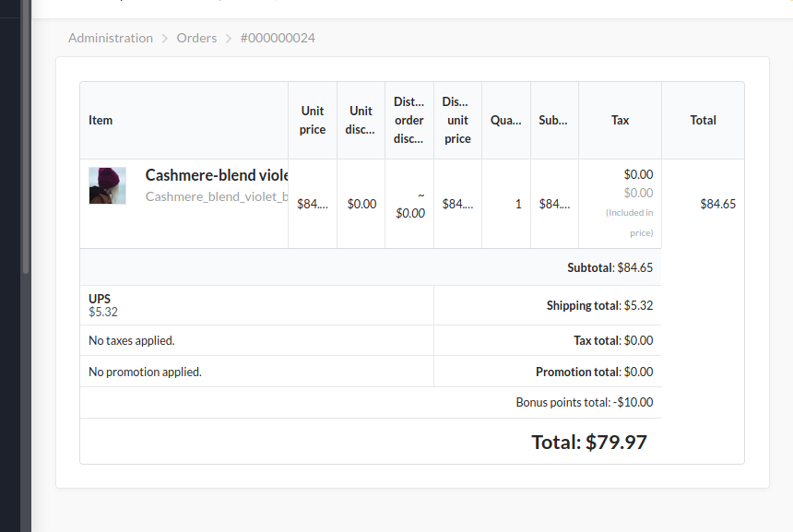
Task: Open the Administration breadcrumb link
Action: point(111,38)
